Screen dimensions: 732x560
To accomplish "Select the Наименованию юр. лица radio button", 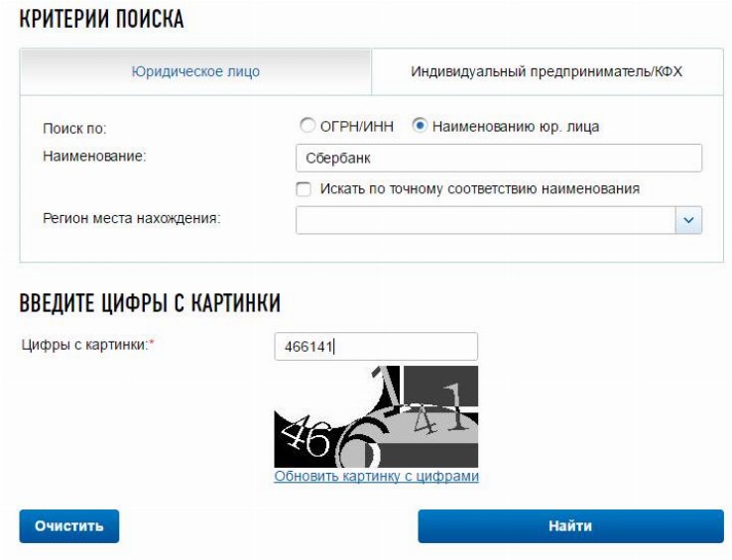I will coord(420,126).
